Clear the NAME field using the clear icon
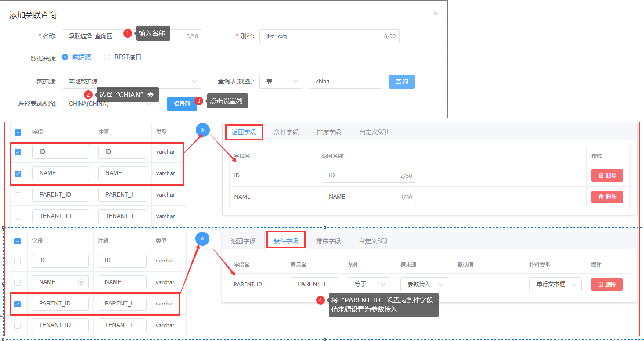644x341 pixels. point(81,282)
